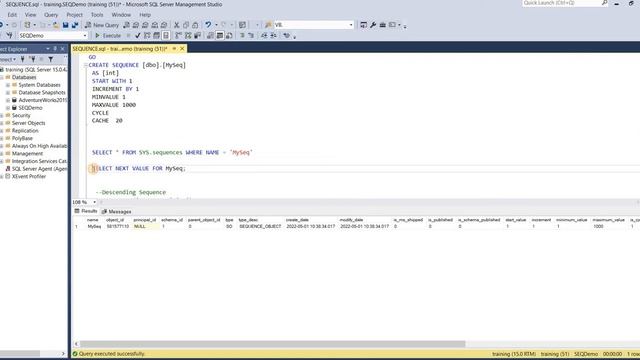Image resolution: width=640 pixels, height=360 pixels.
Task: Open the Undo history dropdown arrow
Action: [216, 25]
